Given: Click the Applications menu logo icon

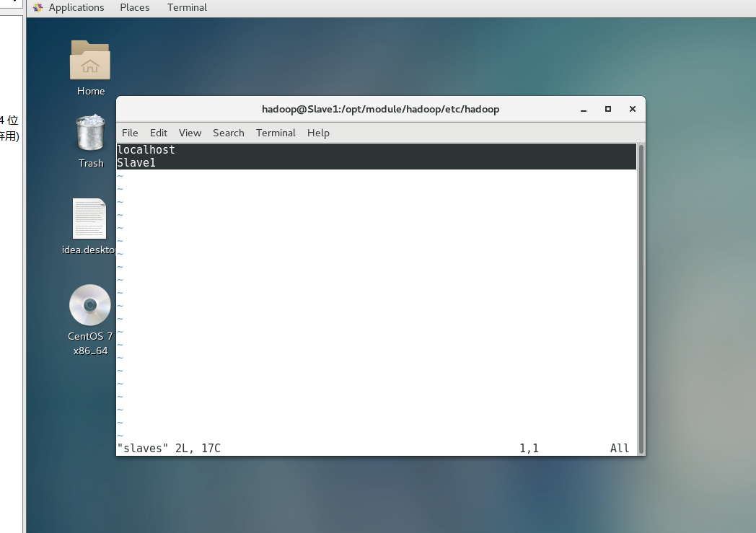Looking at the screenshot, I should 38,8.
